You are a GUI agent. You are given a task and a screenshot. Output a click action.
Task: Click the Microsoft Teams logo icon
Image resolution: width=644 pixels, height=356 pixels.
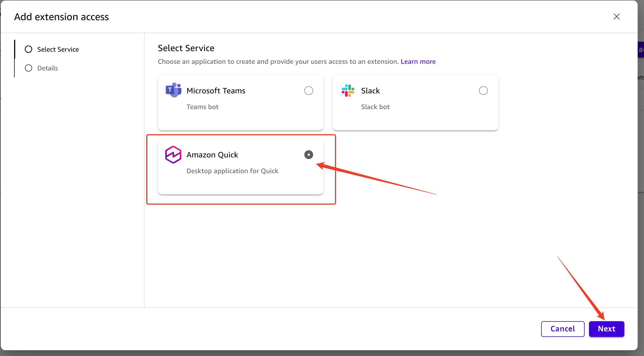(x=173, y=90)
